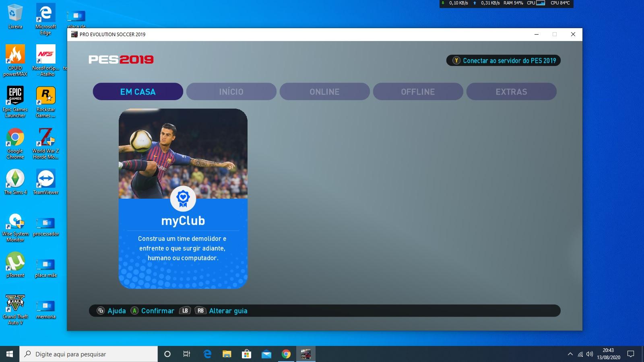Close the PRO EVOLUTION SOCCER 2019 window
Viewport: 644px width, 362px height.
(573, 34)
